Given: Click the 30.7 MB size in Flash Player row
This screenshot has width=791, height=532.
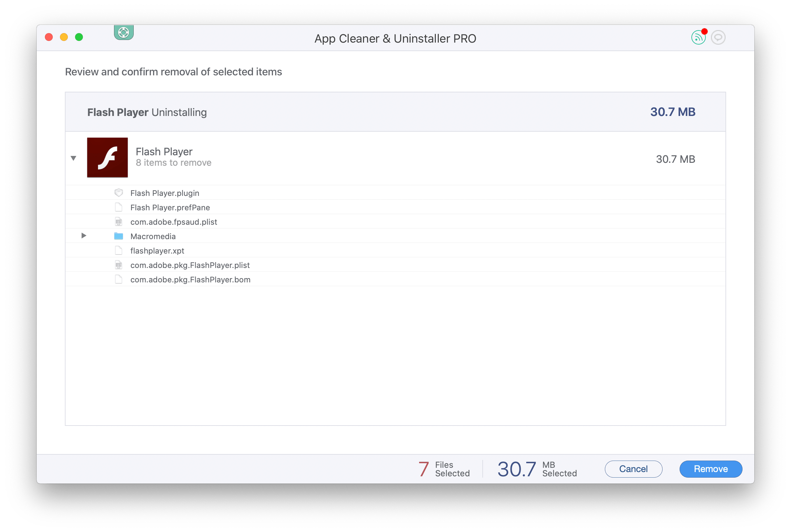Looking at the screenshot, I should (x=675, y=159).
